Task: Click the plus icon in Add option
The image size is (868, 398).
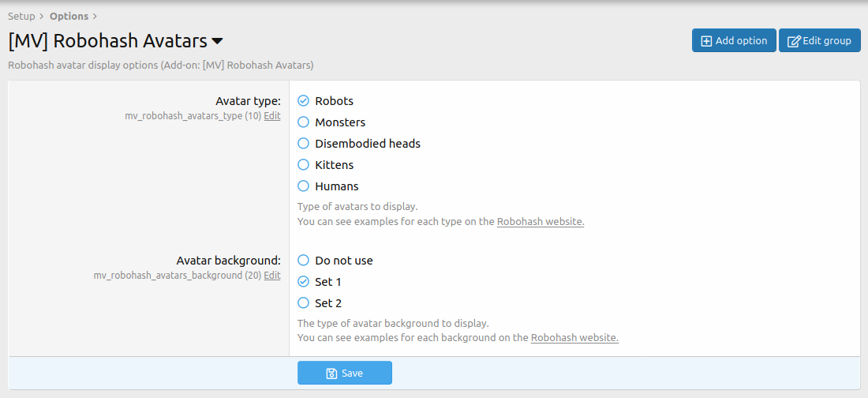Action: (706, 41)
